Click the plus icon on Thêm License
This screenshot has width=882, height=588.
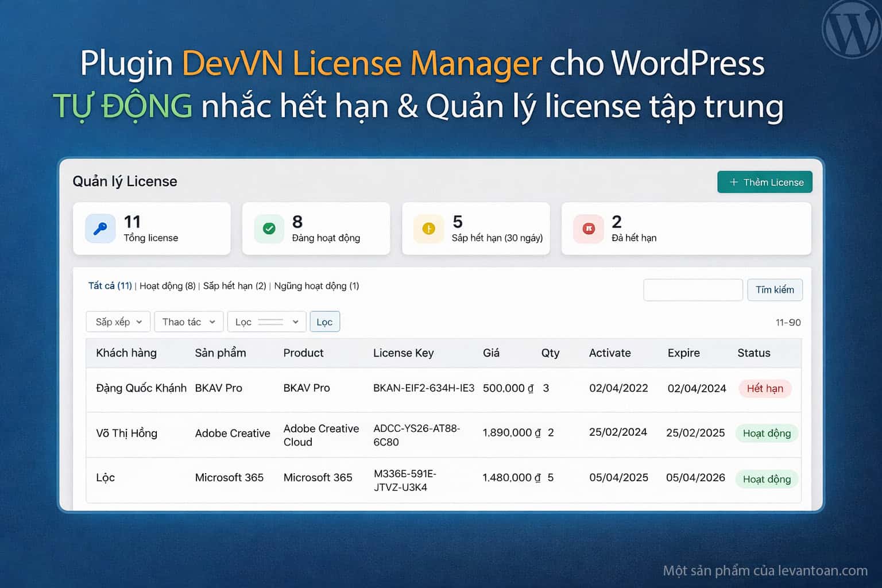(733, 182)
